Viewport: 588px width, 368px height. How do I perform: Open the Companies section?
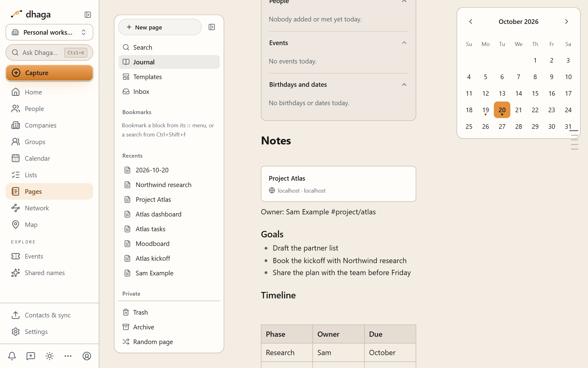click(x=49, y=125)
